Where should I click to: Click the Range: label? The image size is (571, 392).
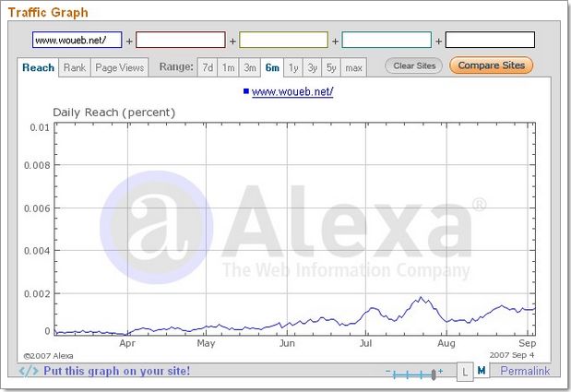tap(176, 67)
